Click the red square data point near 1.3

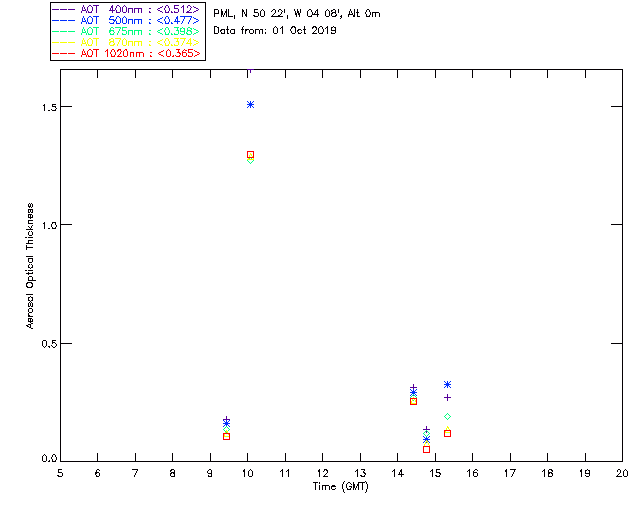[251, 155]
